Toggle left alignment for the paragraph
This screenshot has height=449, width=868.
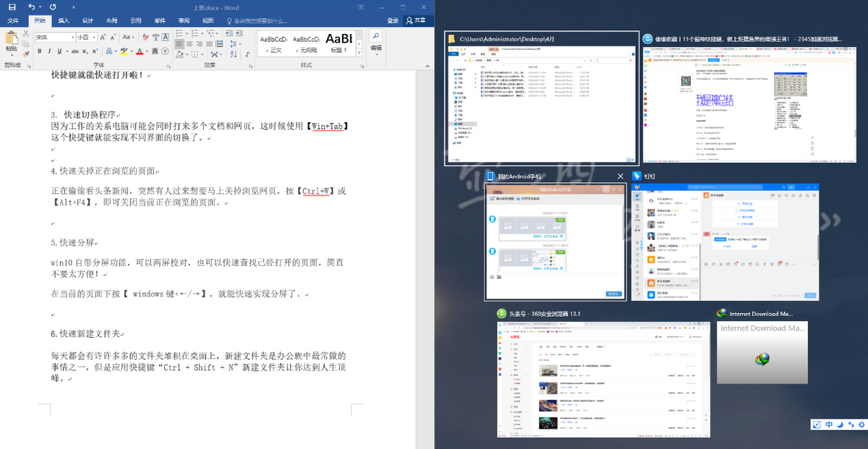click(179, 44)
